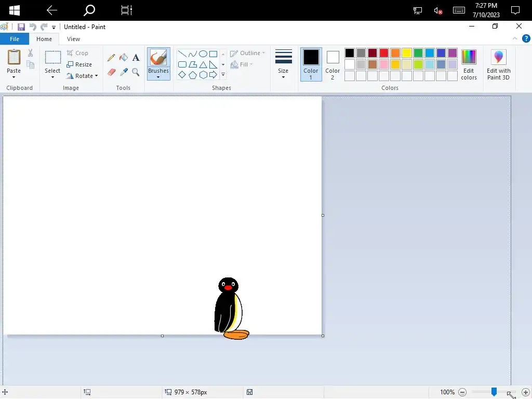Choose the Triangle shape
The width and height of the screenshot is (532, 399).
203,64
